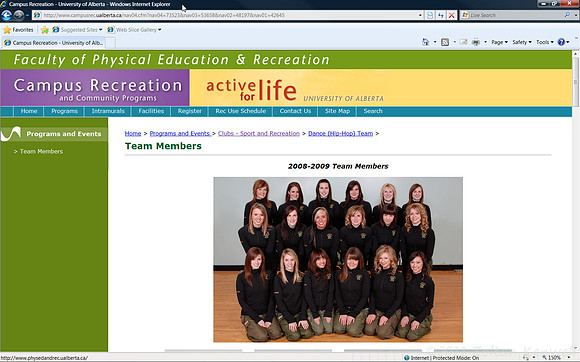580x362 pixels.
Task: Follow Programs and Events breadcrumb link
Action: 180,133
